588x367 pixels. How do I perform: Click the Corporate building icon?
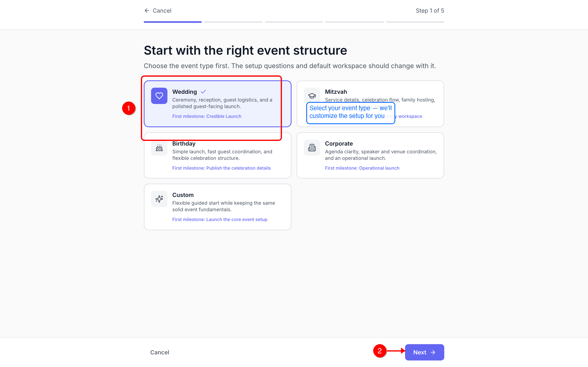coord(312,148)
